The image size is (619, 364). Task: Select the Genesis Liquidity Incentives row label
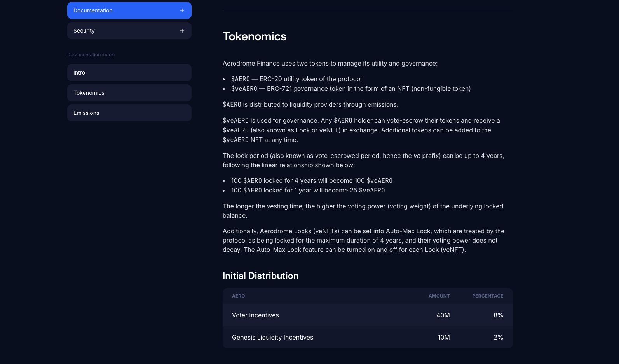tap(272, 337)
